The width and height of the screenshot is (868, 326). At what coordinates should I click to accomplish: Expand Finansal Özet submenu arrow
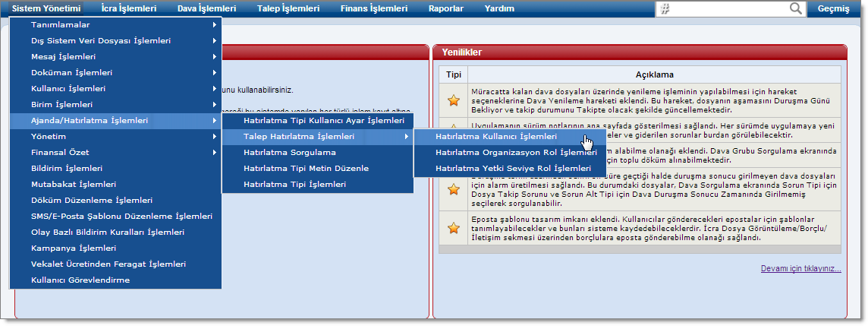[214, 153]
